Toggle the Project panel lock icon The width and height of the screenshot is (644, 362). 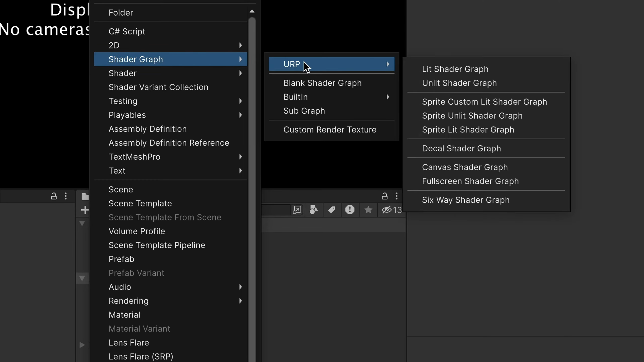tap(385, 196)
